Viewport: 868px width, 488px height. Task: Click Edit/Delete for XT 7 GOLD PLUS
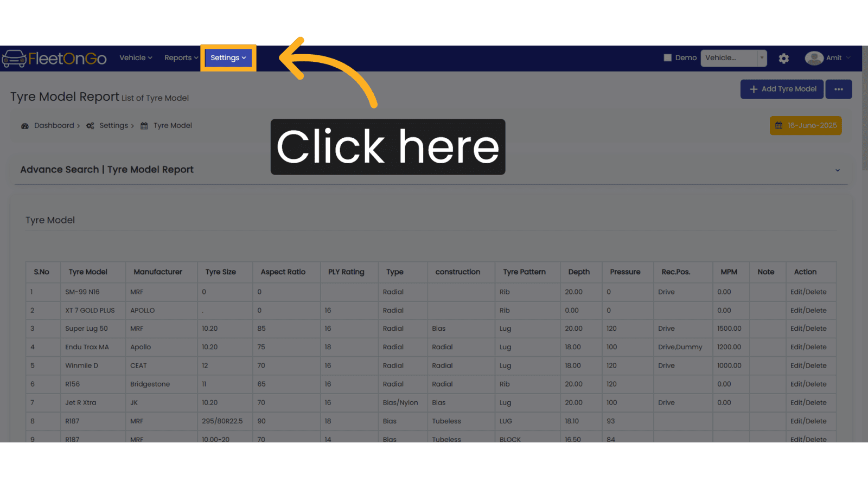click(808, 310)
